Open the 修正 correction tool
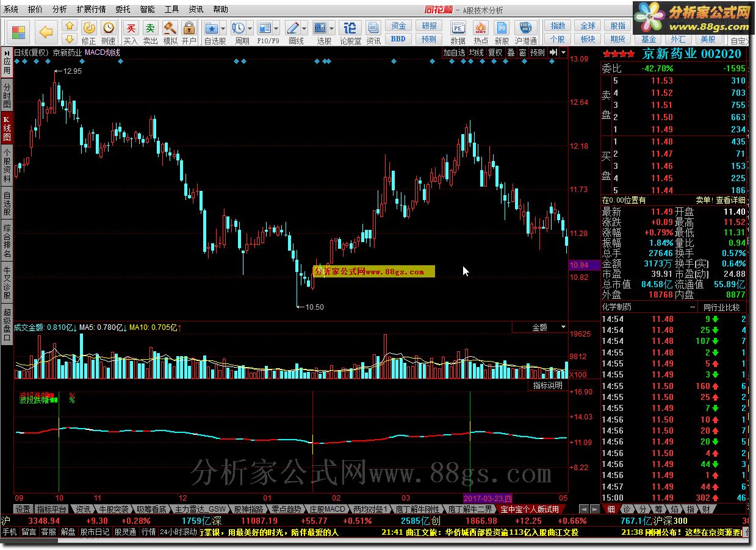Image resolution: width=756 pixels, height=550 pixels. point(89,32)
